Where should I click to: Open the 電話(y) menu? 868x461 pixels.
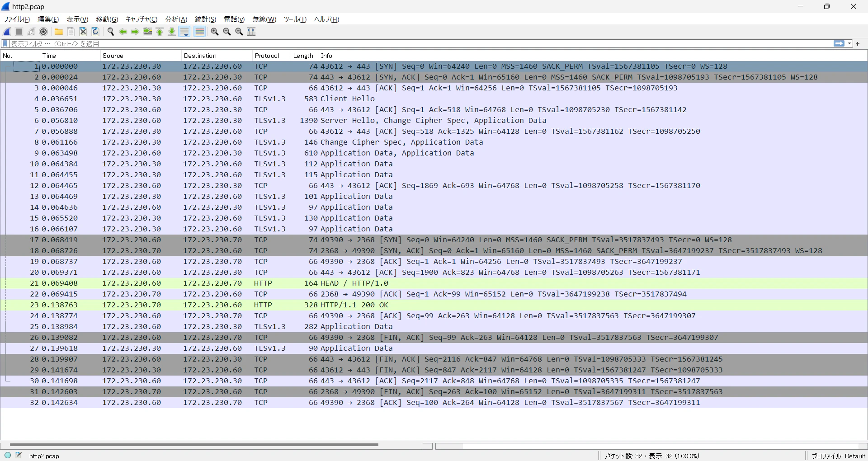[234, 19]
